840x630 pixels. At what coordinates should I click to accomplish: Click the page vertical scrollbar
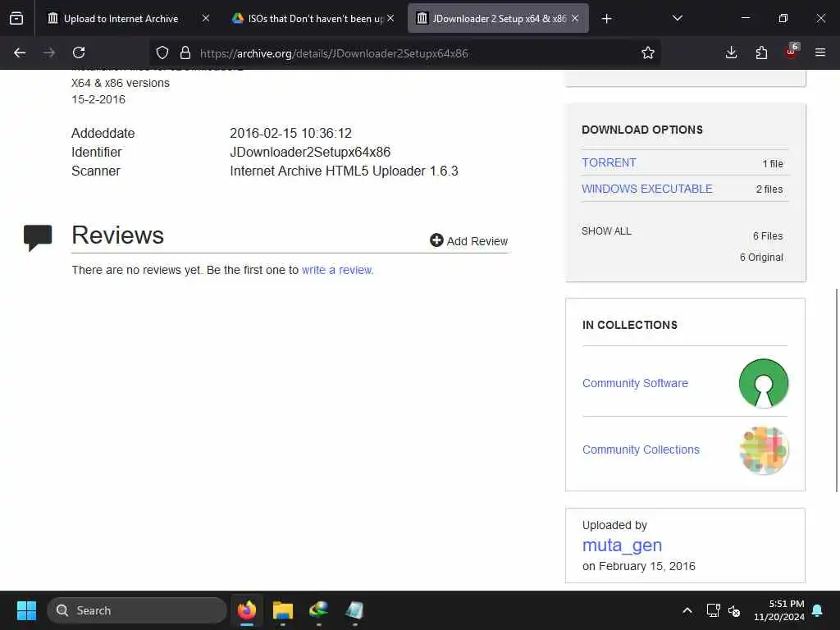(836, 390)
